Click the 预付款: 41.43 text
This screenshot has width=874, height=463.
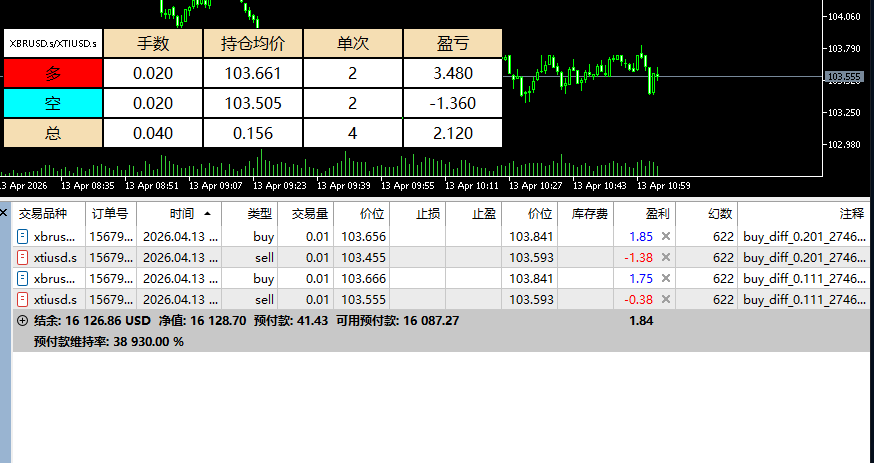point(290,321)
